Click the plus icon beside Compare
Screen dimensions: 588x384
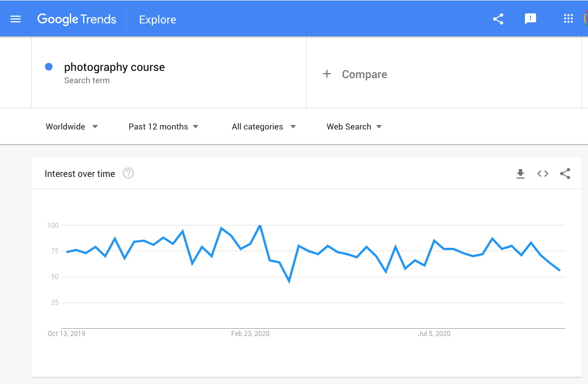click(326, 74)
